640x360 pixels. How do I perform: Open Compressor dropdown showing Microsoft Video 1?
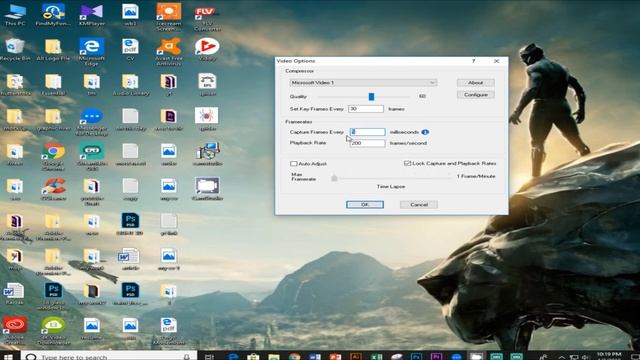pos(363,83)
